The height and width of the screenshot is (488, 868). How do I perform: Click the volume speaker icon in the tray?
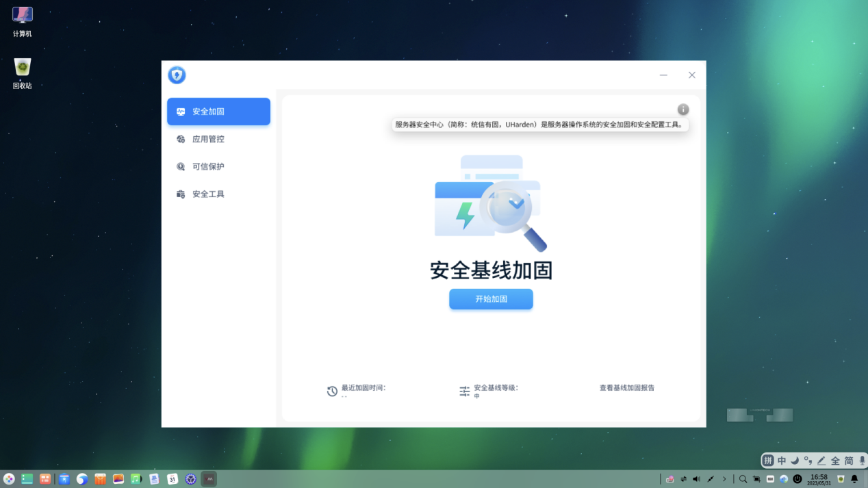pyautogui.click(x=696, y=479)
